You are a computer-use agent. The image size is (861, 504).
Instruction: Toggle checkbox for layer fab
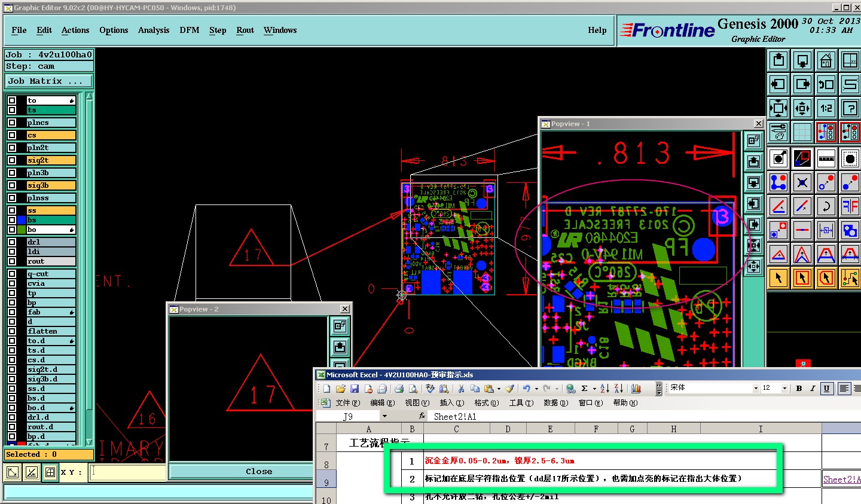(12, 312)
